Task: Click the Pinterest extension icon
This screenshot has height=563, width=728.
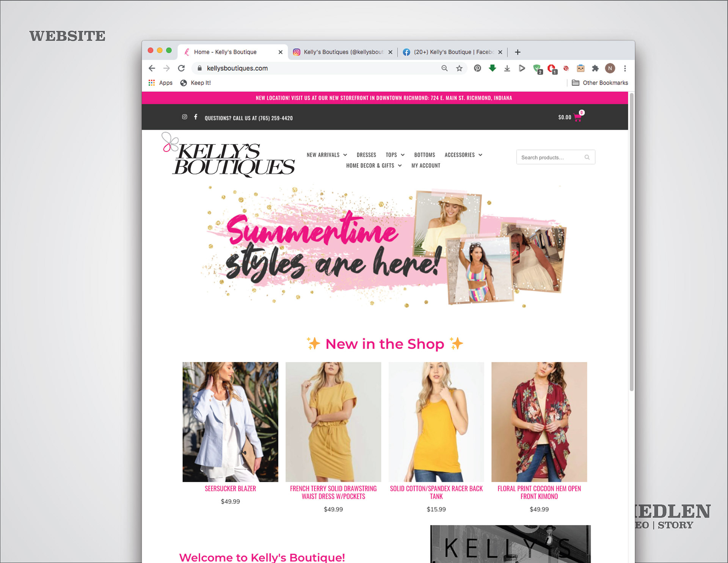Action: click(x=477, y=68)
